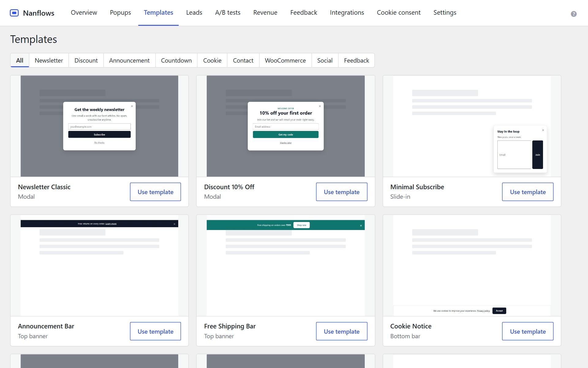The image size is (588, 368).
Task: Open the Settings nav tab
Action: [445, 13]
